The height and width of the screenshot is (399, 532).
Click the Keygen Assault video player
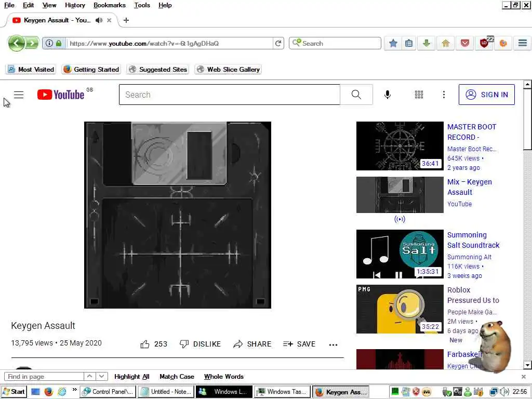point(178,215)
